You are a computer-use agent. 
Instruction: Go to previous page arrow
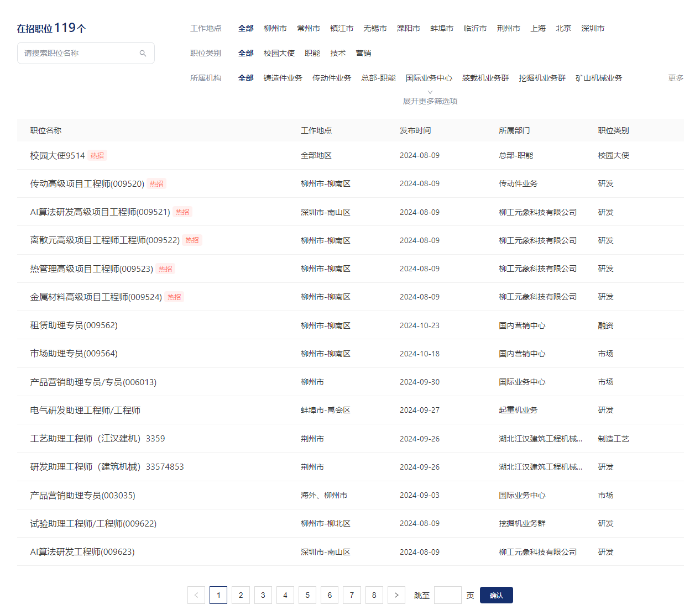[x=196, y=595]
